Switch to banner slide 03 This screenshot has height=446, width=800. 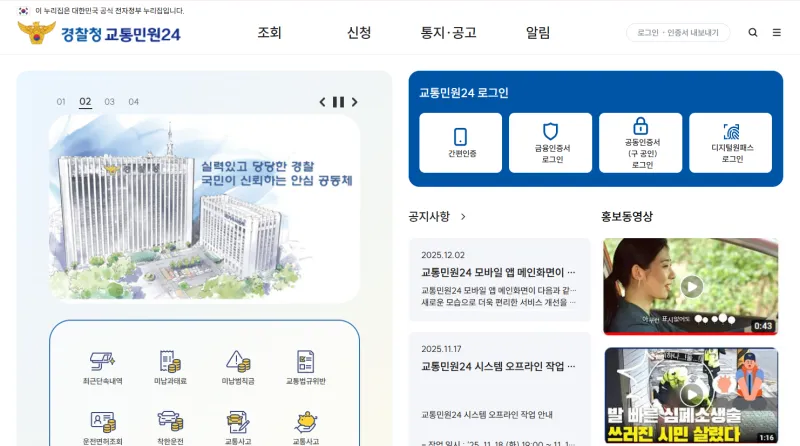point(109,102)
